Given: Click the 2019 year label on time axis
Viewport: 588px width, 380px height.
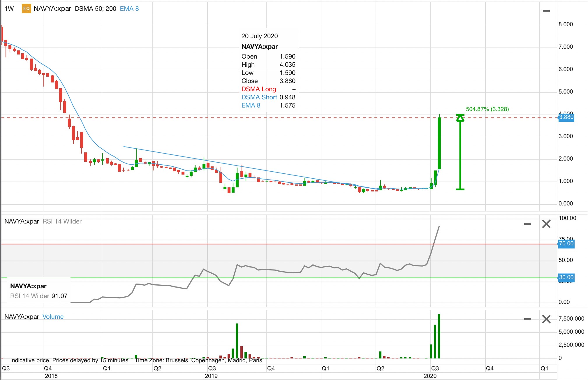Looking at the screenshot, I should pyautogui.click(x=211, y=376).
